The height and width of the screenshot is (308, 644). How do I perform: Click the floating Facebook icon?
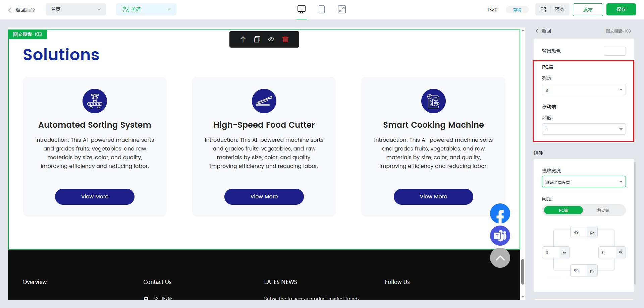pos(500,214)
